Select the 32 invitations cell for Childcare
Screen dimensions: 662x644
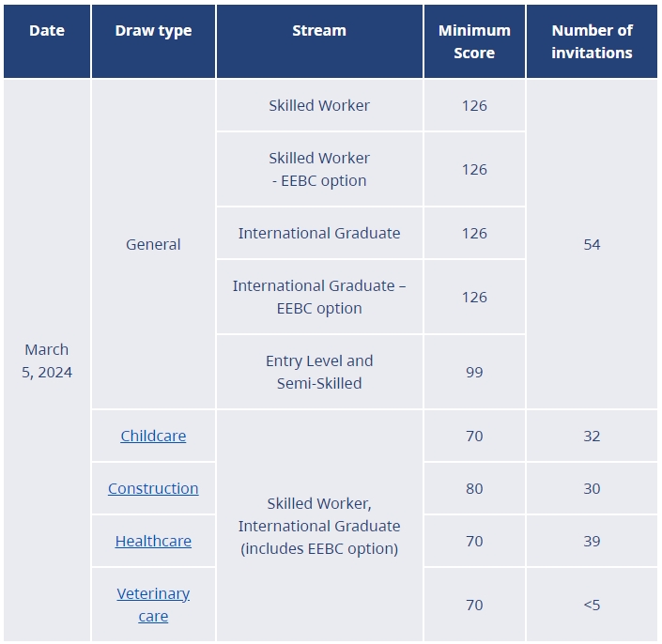pos(592,436)
